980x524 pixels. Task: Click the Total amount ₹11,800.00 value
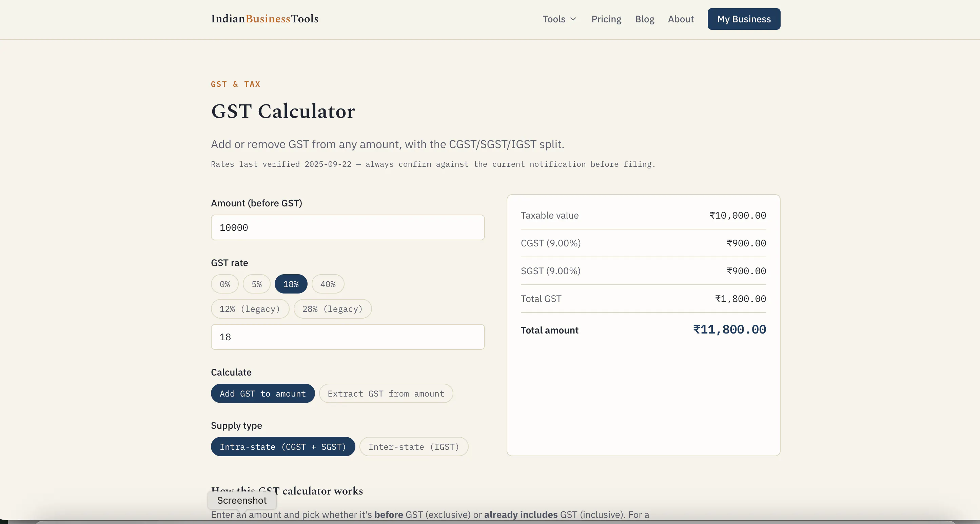pos(729,329)
